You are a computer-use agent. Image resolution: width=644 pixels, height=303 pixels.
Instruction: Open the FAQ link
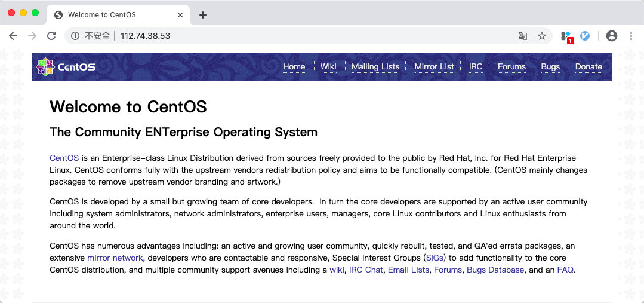pos(565,270)
